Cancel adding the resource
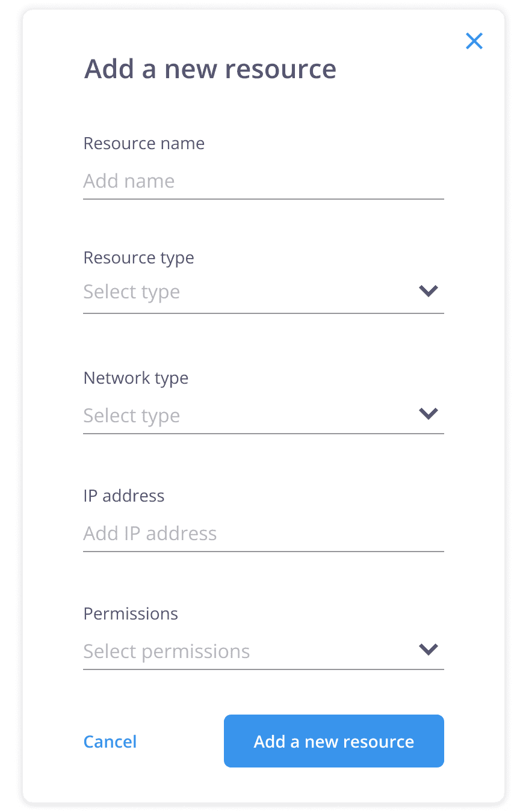 (x=110, y=742)
